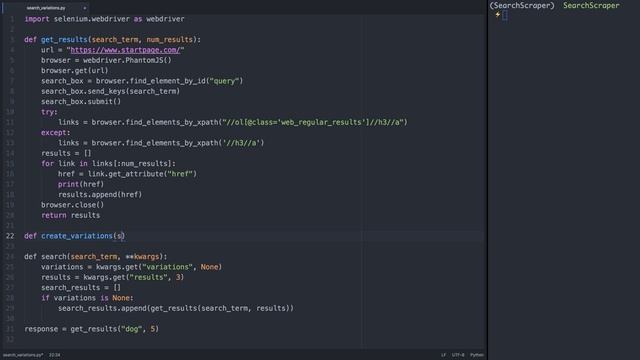Viewport: 640px width, 360px height.
Task: Click the "results" string on line 26
Action: (x=148, y=277)
